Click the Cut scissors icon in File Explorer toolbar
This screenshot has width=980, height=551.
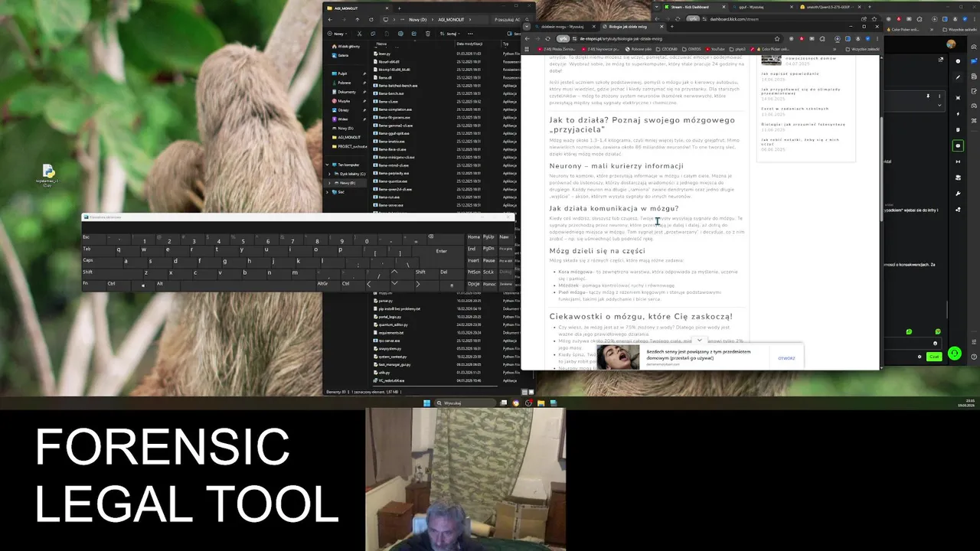[359, 34]
